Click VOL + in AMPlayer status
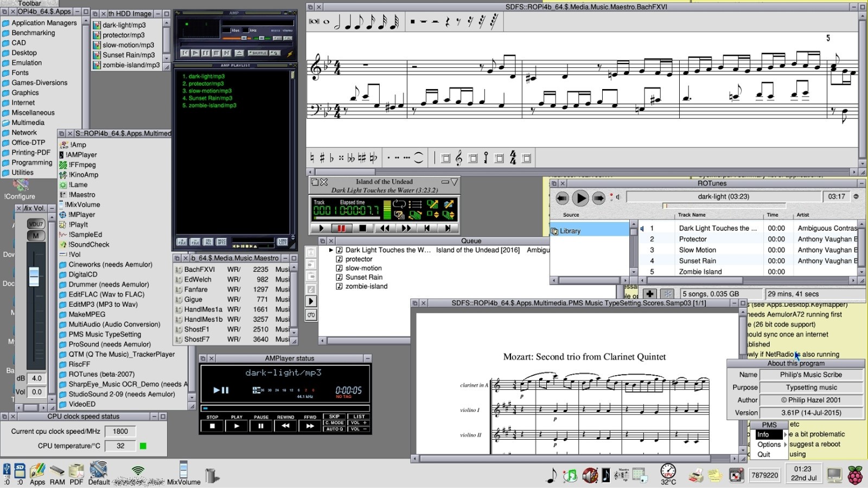The width and height of the screenshot is (868, 488). (x=359, y=423)
